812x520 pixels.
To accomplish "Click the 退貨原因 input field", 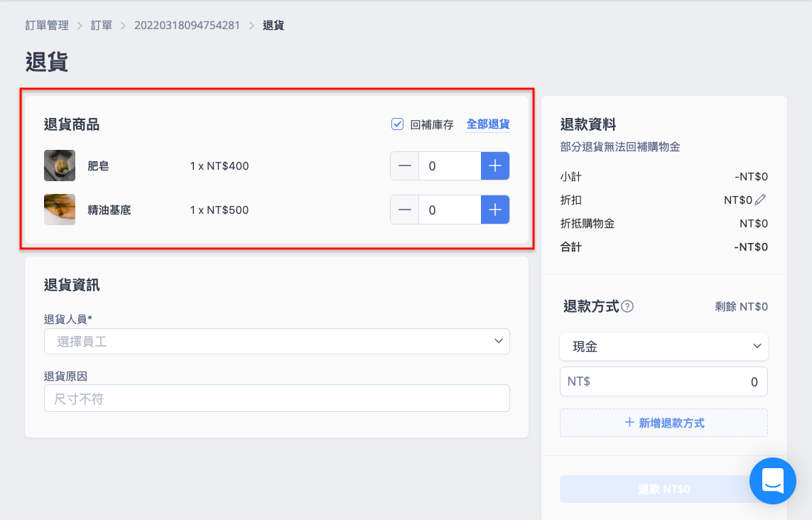I will 276,399.
